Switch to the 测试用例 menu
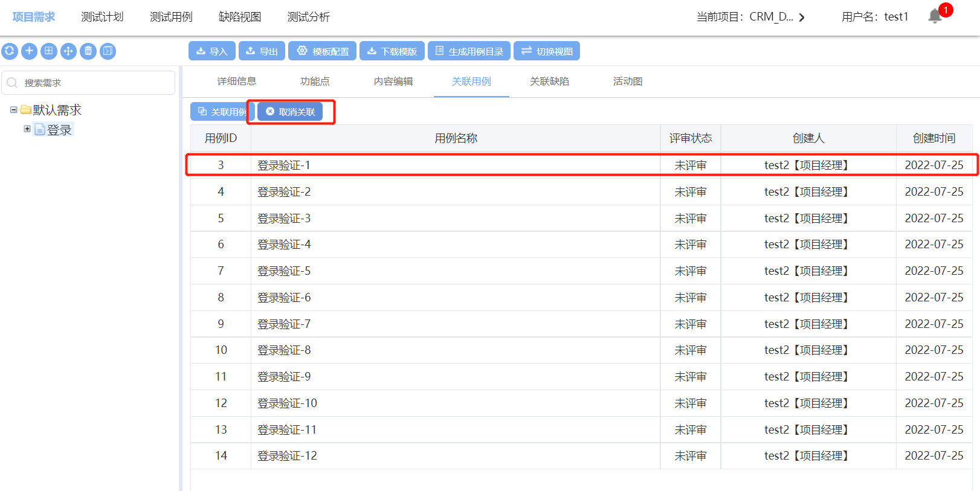Viewport: 980px width, 491px height. [171, 17]
